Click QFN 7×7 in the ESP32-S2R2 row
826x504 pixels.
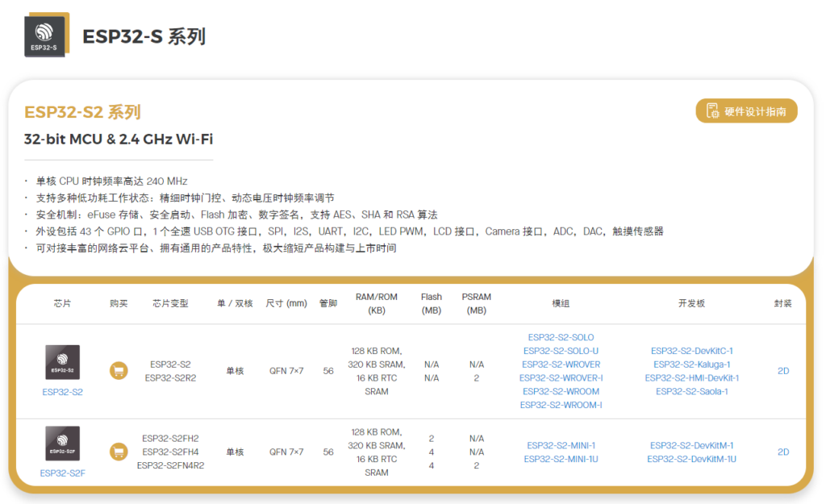(286, 371)
